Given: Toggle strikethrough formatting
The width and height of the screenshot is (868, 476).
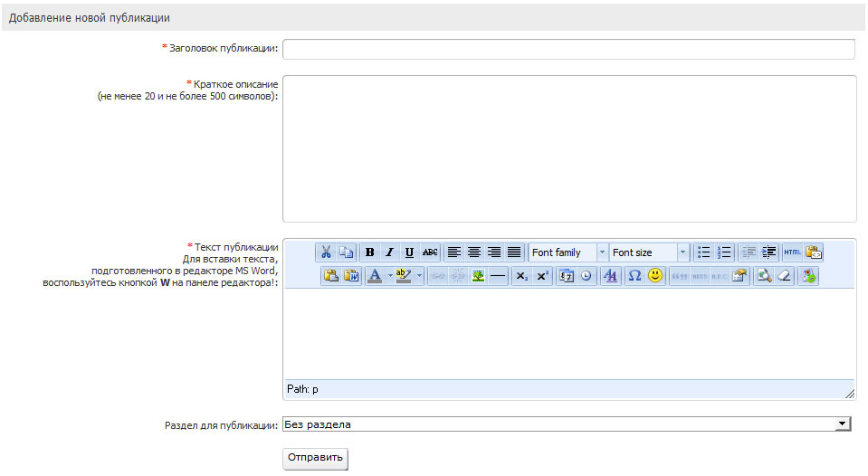Looking at the screenshot, I should pos(430,252).
